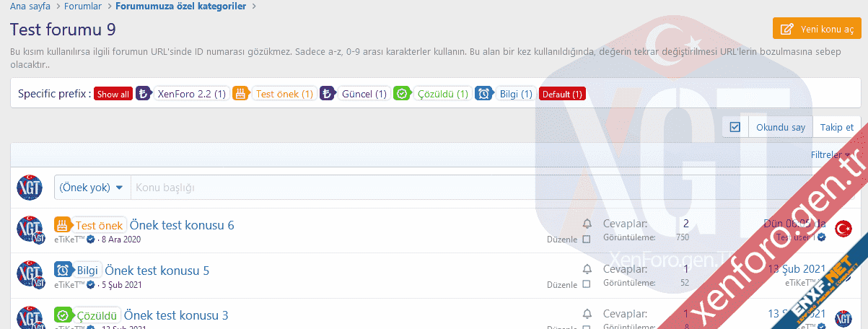Click the Yeni konu aç button
Image resolution: width=868 pixels, height=329 pixels.
(816, 29)
